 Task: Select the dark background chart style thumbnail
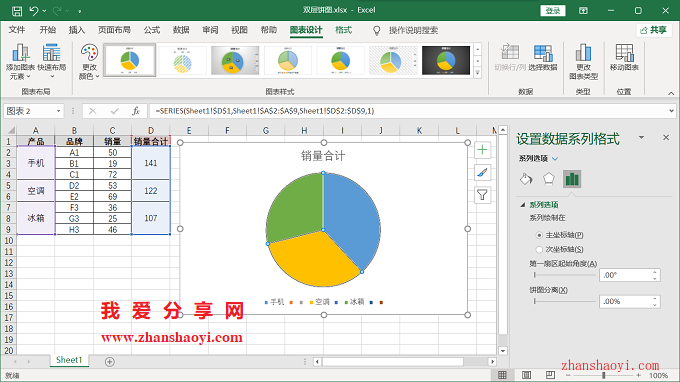pos(446,60)
